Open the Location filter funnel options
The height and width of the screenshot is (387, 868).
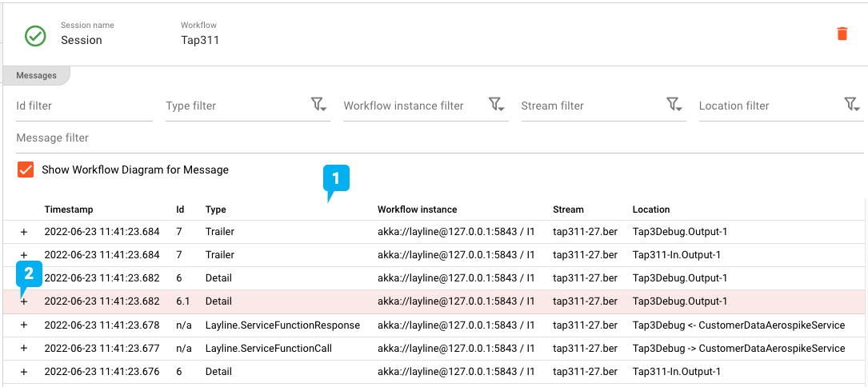(x=851, y=105)
